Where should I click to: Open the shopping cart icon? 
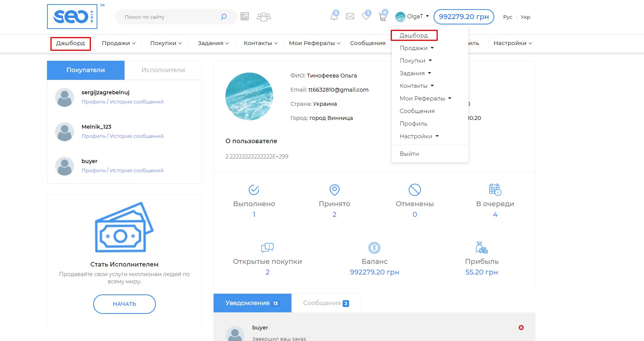click(382, 16)
